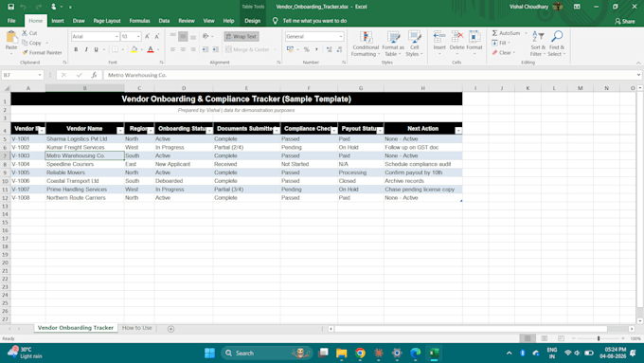This screenshot has width=644, height=363.
Task: Expand the General number format dropdown
Action: tap(341, 37)
